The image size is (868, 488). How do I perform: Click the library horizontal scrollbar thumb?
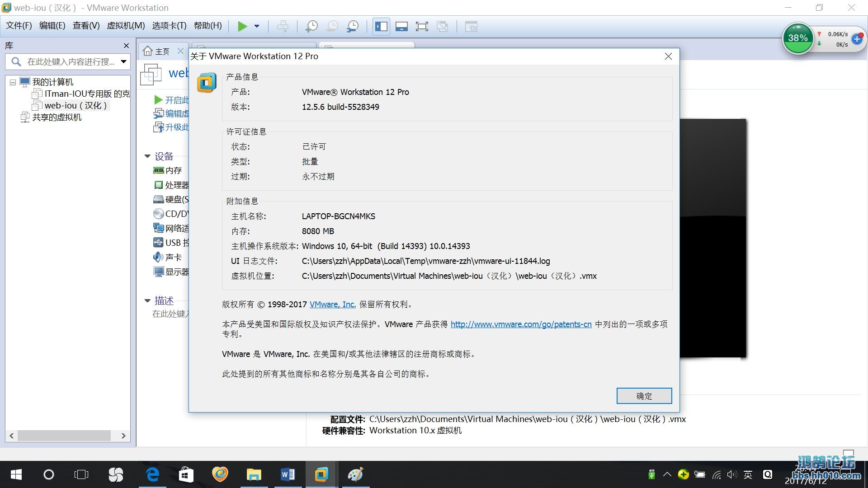point(64,436)
